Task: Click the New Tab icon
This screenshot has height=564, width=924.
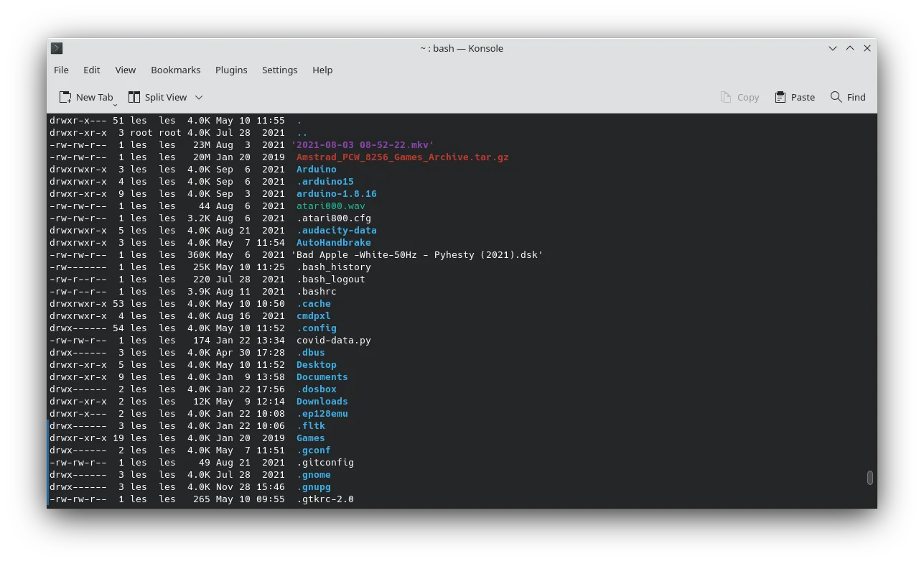Action: (65, 97)
